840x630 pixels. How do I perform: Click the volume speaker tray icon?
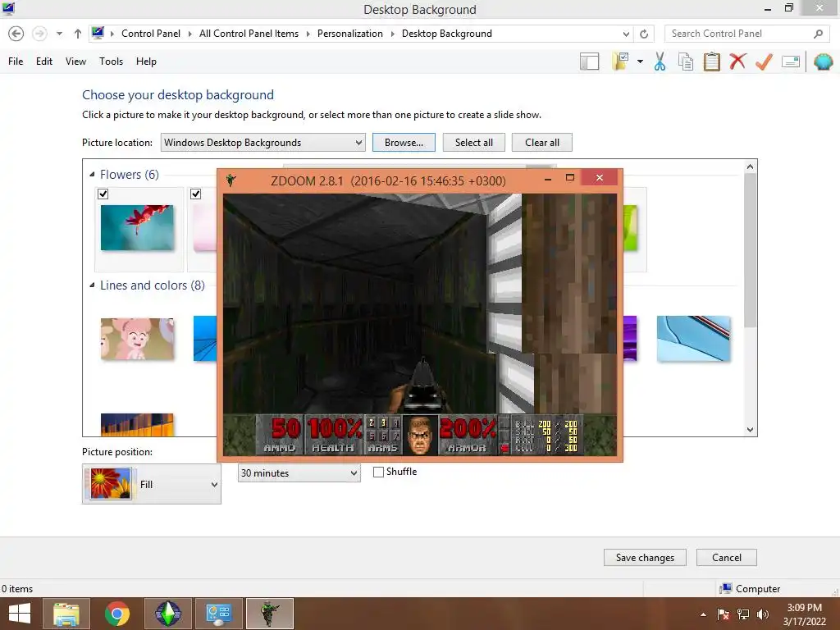763,614
